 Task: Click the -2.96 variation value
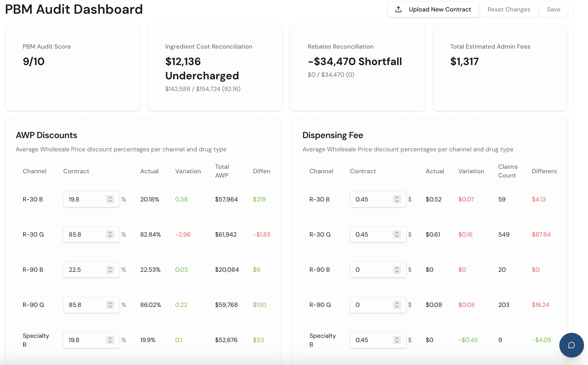click(x=183, y=234)
